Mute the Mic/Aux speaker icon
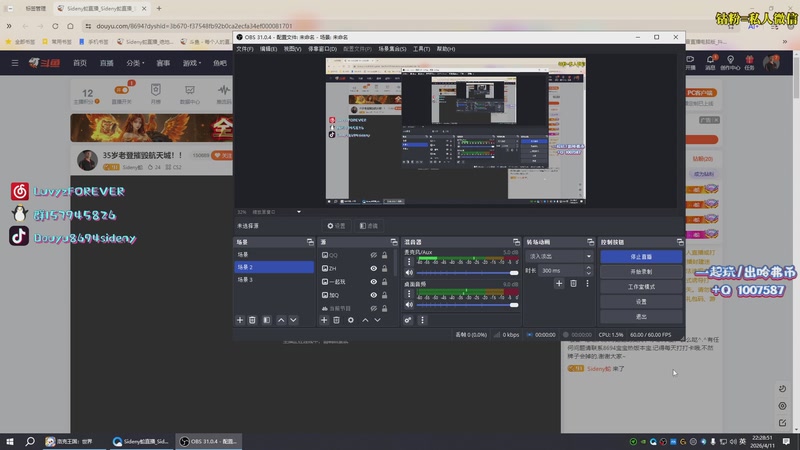 409,272
